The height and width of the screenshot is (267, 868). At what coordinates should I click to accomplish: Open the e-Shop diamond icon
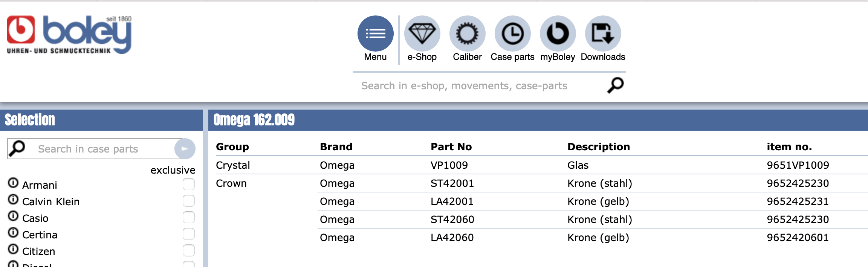pos(422,34)
